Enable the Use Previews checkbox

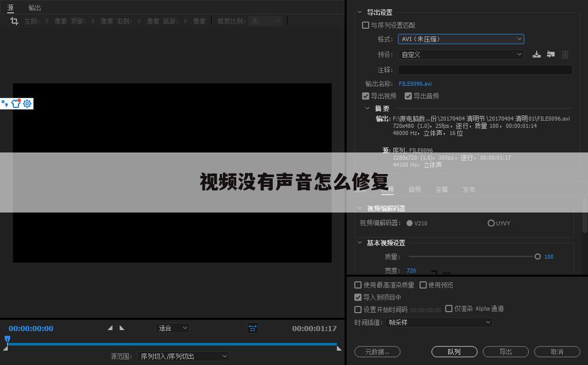pyautogui.click(x=423, y=285)
